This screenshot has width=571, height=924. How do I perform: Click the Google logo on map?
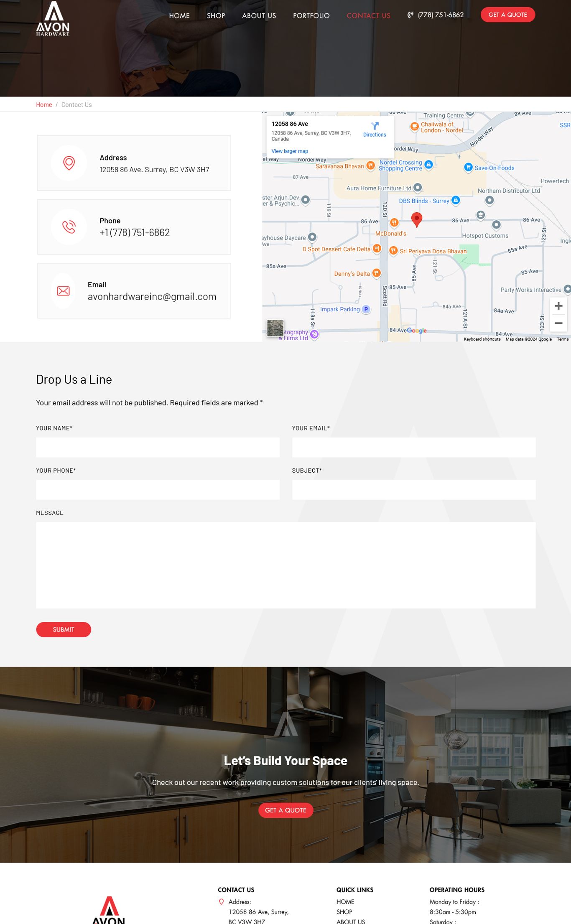(417, 331)
